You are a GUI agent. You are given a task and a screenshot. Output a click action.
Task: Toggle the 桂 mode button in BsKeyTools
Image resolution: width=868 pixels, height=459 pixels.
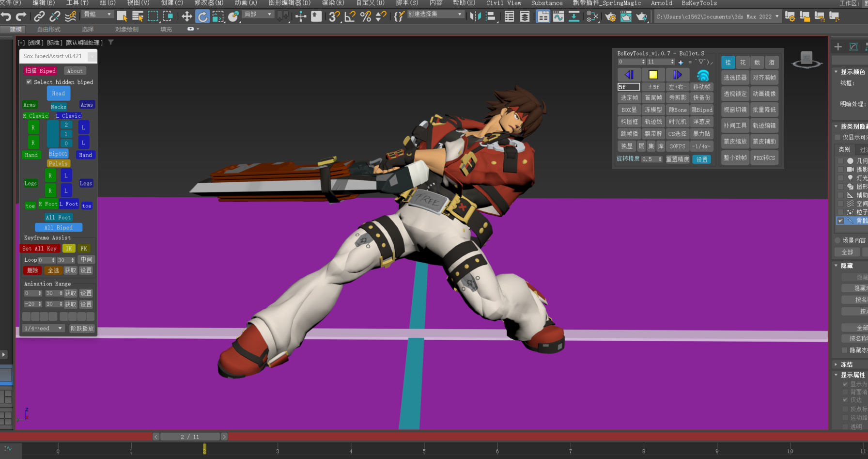728,62
